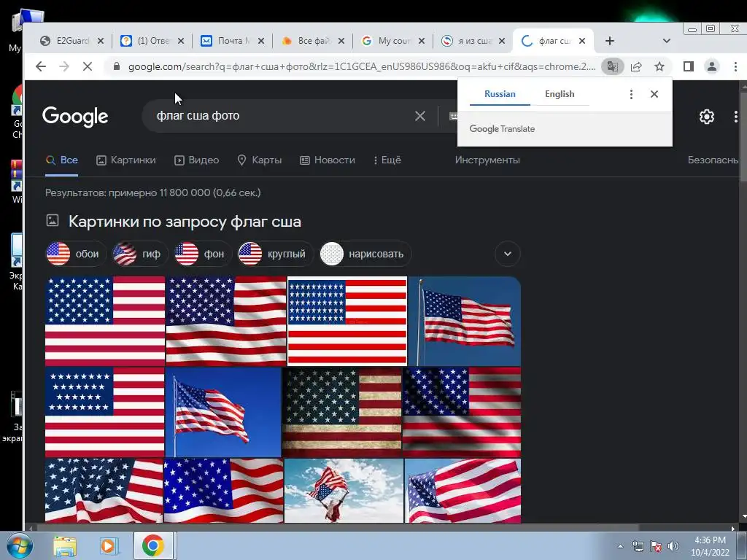Click the address bar URL

point(362,66)
